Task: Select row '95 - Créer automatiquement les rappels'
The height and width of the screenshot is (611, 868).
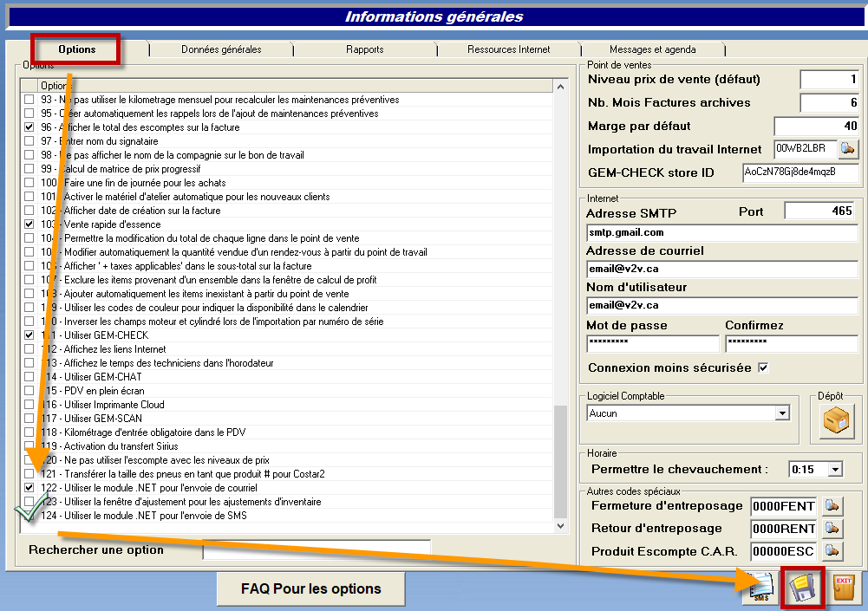Action: [x=287, y=114]
